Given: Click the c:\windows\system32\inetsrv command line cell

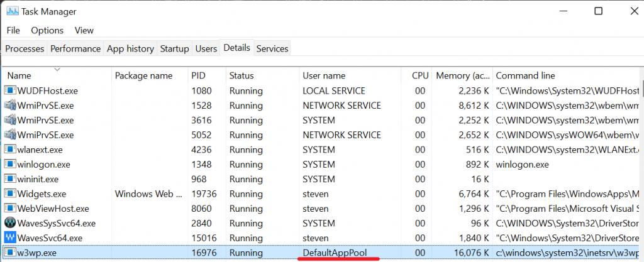Looking at the screenshot, I should [567, 253].
